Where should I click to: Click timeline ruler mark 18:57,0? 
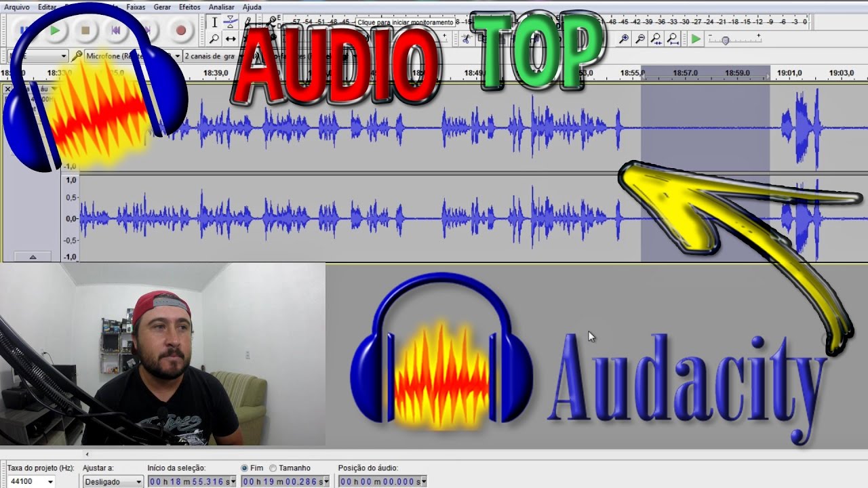(685, 73)
